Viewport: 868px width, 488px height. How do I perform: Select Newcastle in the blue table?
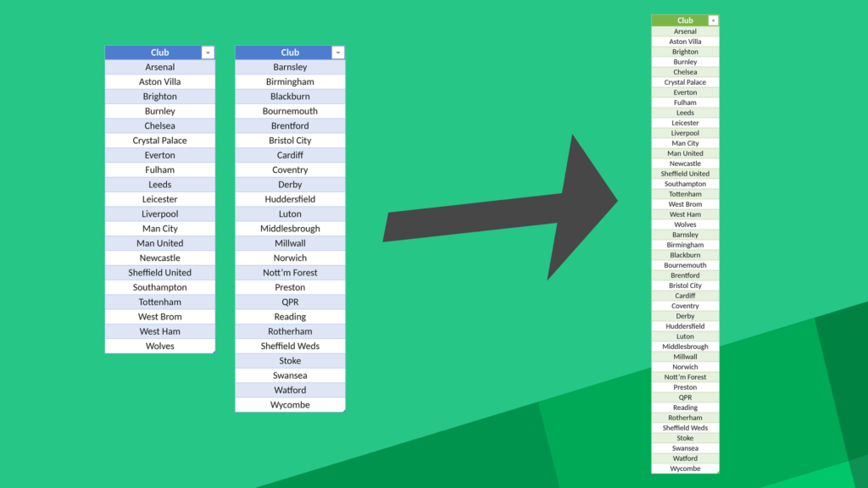pos(160,258)
